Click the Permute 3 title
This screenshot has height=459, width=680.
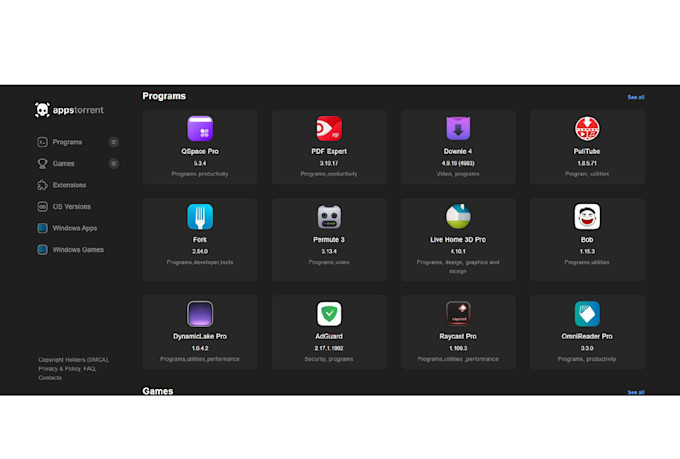329,239
